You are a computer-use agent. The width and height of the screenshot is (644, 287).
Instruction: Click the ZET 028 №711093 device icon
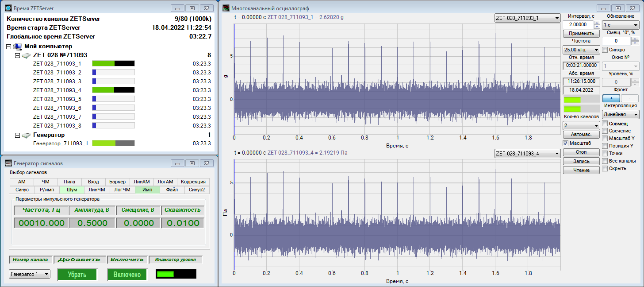coord(26,55)
